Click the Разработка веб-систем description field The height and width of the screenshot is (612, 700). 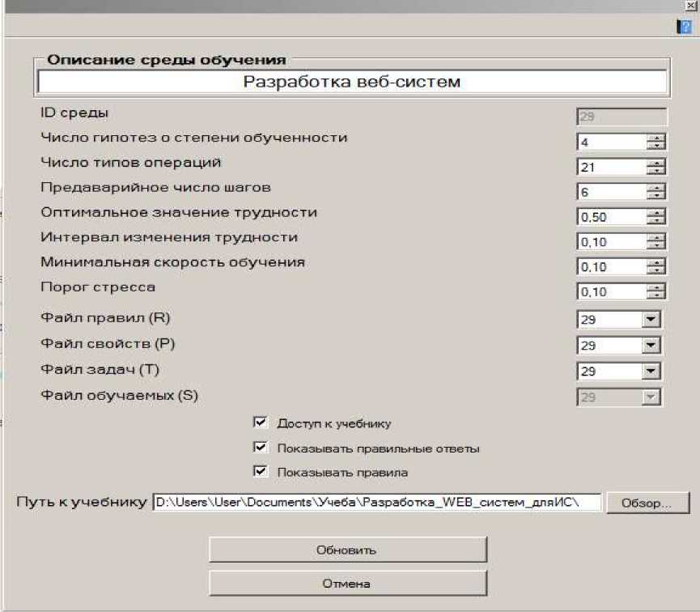tap(352, 82)
